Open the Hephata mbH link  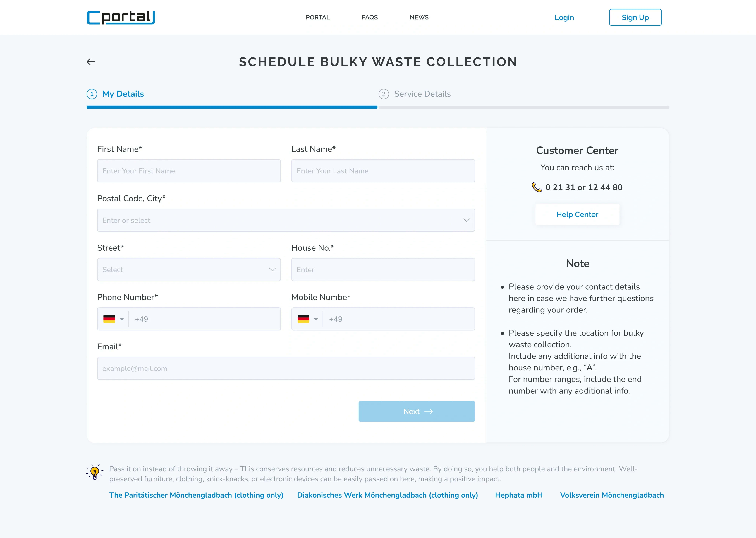point(518,495)
